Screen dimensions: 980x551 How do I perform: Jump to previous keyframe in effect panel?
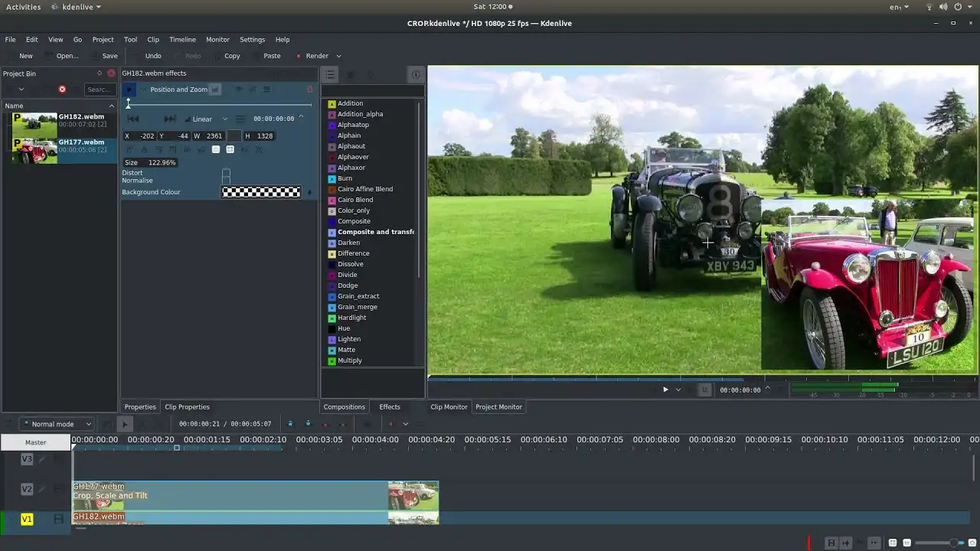pos(133,119)
